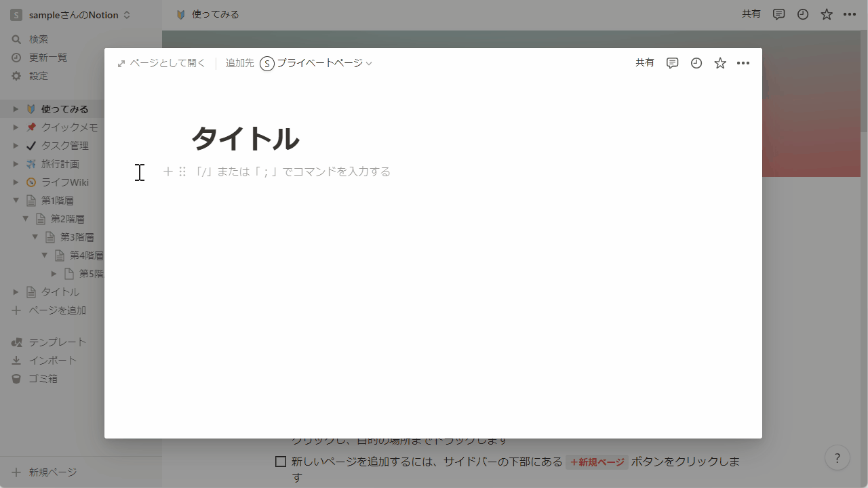Screen dimensions: 868x488
Task: Open the three-dot menu in background top bar
Action: [x=850, y=14]
